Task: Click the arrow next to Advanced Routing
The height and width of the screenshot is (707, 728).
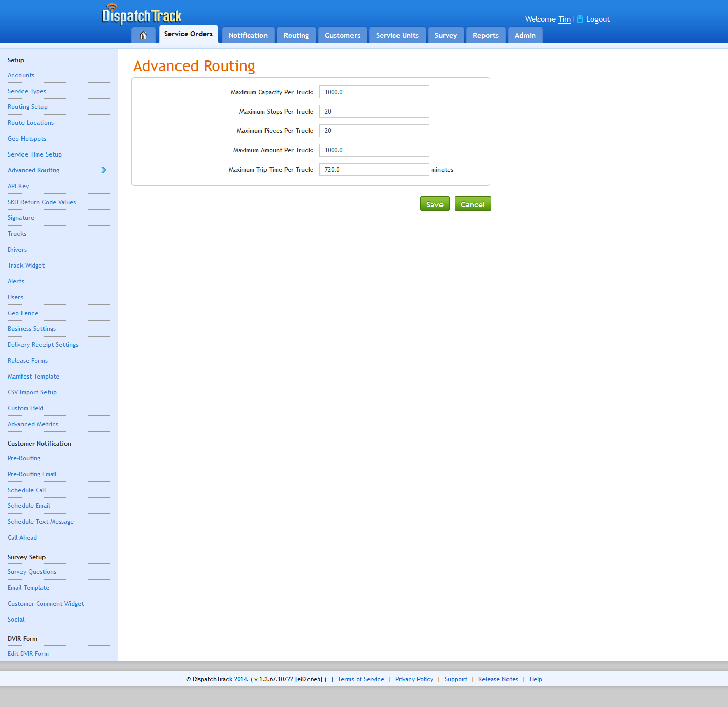Action: tap(104, 170)
